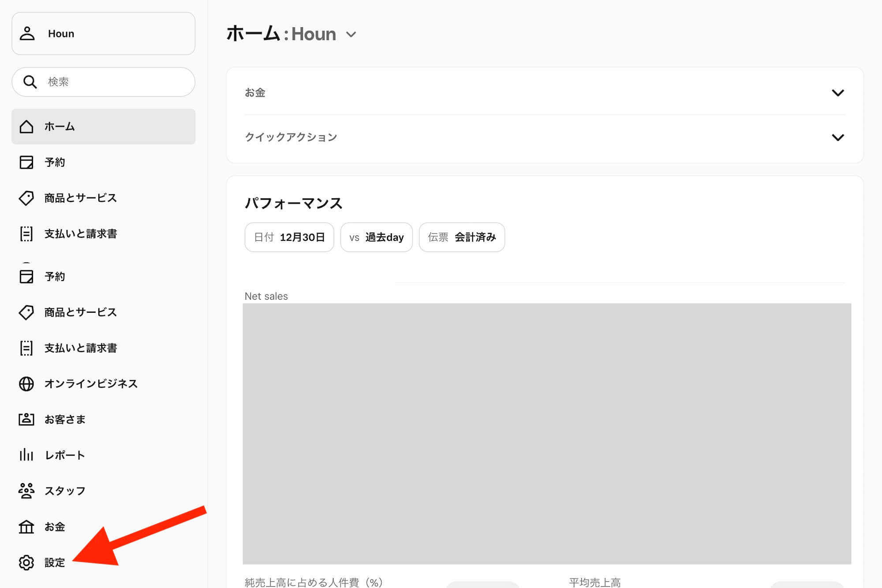This screenshot has height=588, width=882.
Task: Open the location dropdown beside ホーム: Houn
Action: pos(351,34)
